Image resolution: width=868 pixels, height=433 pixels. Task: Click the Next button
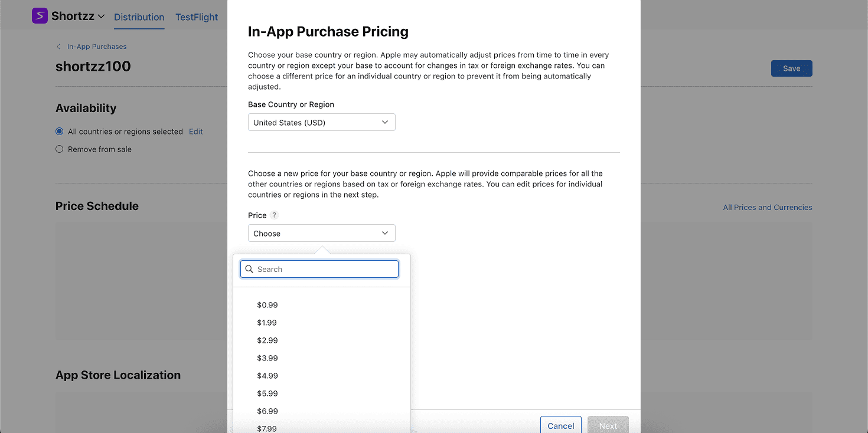[x=608, y=425]
